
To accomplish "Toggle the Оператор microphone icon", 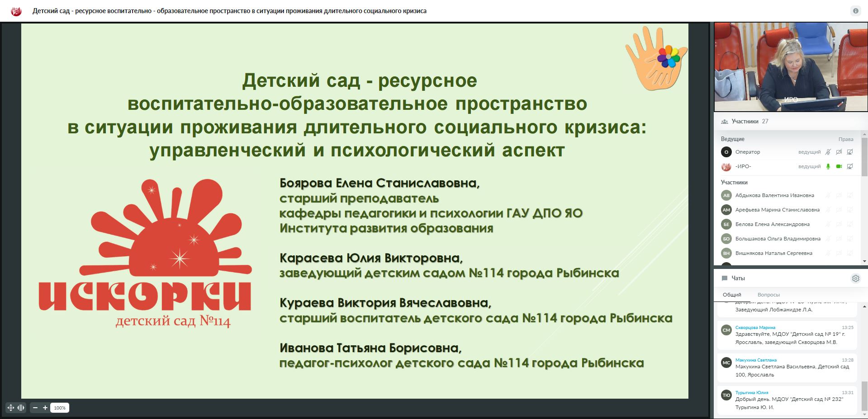I will tap(828, 152).
